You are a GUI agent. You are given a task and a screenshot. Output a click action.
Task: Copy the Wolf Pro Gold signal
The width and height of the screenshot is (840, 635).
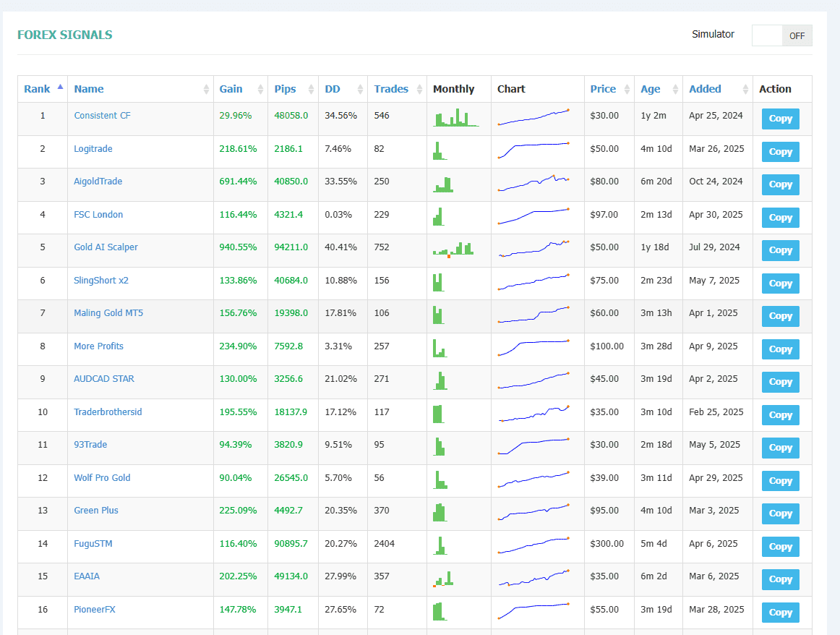(781, 481)
